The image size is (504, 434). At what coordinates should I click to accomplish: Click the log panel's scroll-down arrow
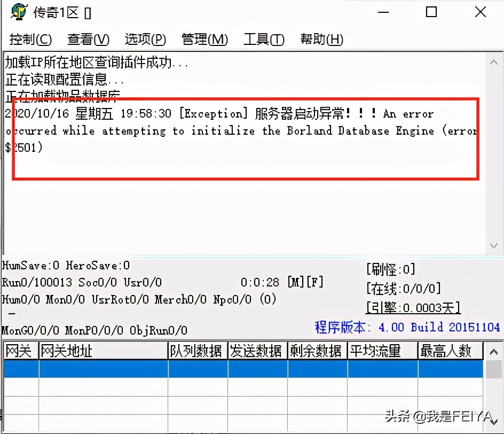pos(493,246)
